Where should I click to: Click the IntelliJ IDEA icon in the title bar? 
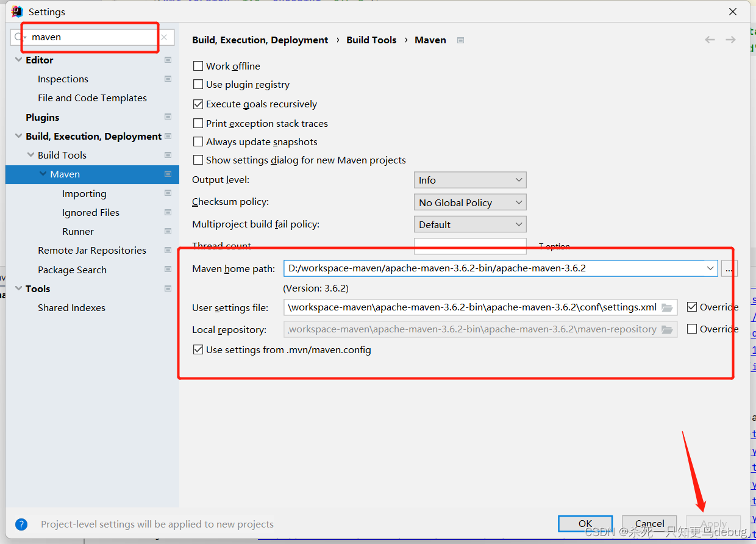[17, 12]
